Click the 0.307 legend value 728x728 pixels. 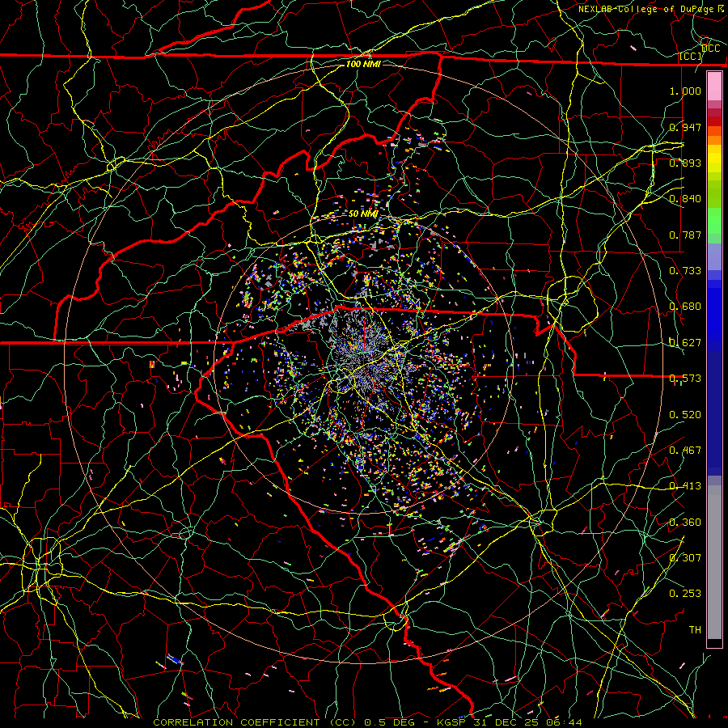(685, 558)
